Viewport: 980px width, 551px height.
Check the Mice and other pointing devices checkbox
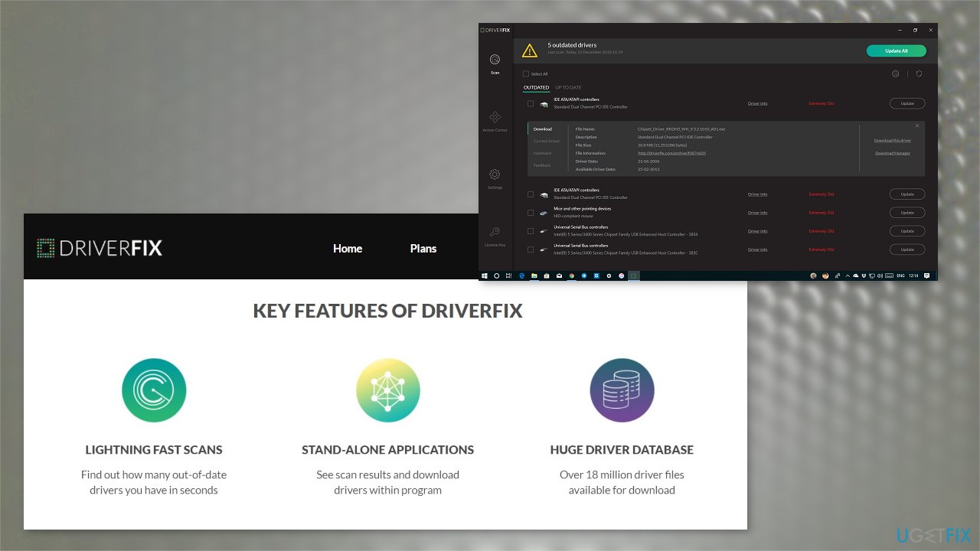click(531, 213)
